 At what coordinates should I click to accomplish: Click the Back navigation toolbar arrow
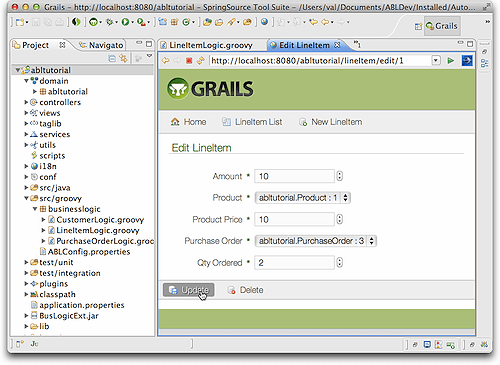tap(325, 22)
